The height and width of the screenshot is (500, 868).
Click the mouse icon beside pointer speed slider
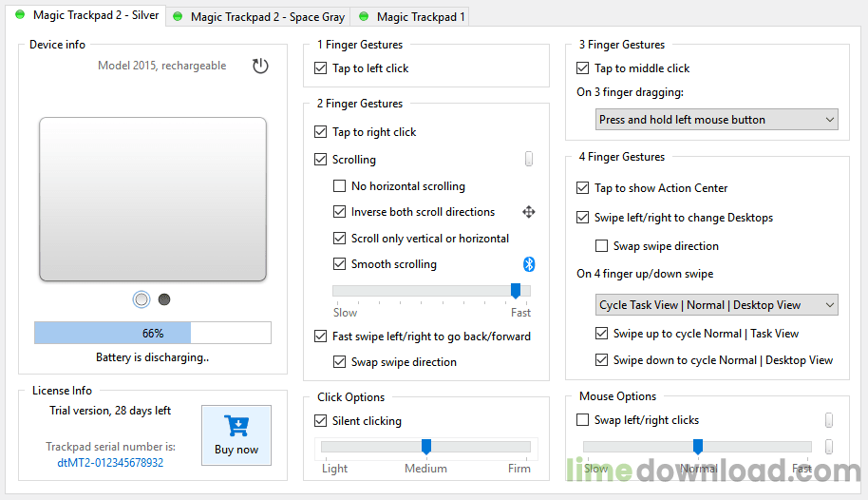tap(829, 446)
